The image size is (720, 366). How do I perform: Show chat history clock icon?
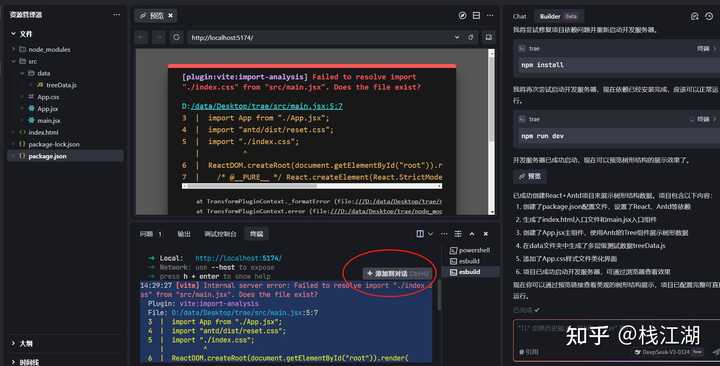709,16
